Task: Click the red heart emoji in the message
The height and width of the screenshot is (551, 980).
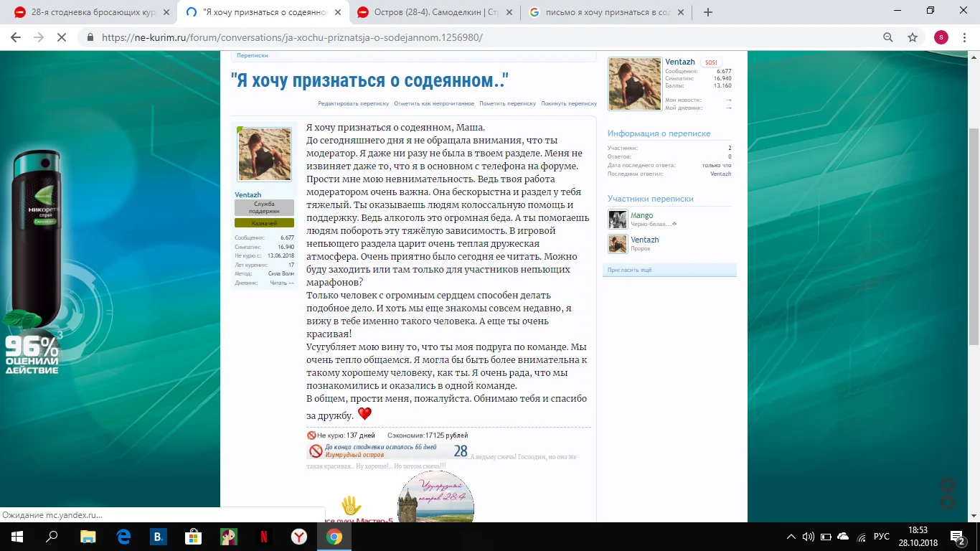Action: coord(364,414)
